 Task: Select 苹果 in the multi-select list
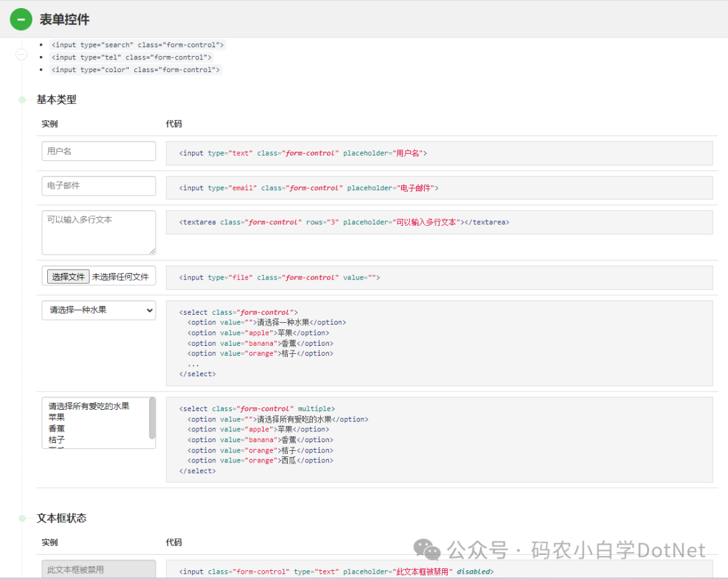click(x=57, y=417)
